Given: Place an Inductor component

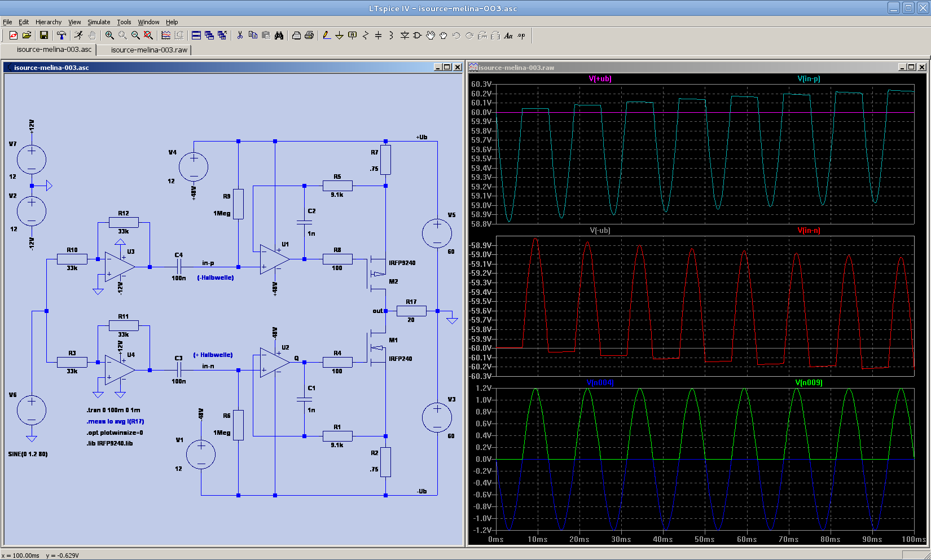Looking at the screenshot, I should coord(392,36).
